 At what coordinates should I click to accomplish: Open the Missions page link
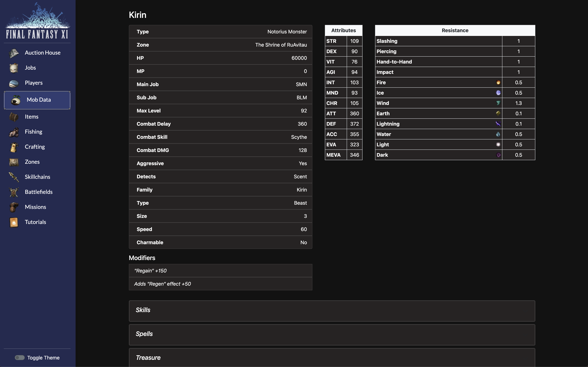pos(35,207)
